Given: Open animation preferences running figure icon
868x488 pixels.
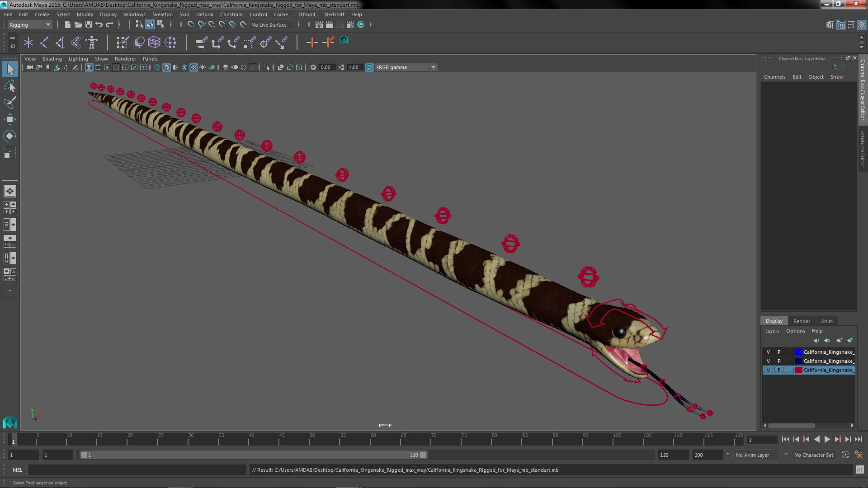Looking at the screenshot, I should (858, 455).
